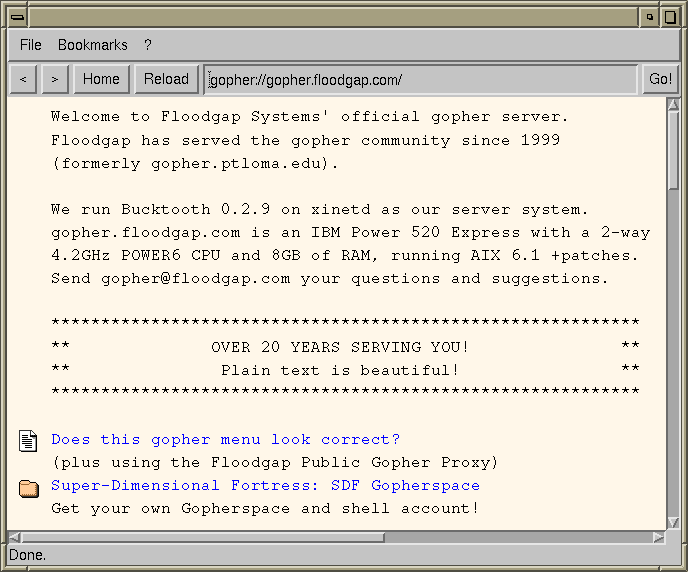This screenshot has height=572, width=688.
Task: Open the ? help menu
Action: (148, 45)
